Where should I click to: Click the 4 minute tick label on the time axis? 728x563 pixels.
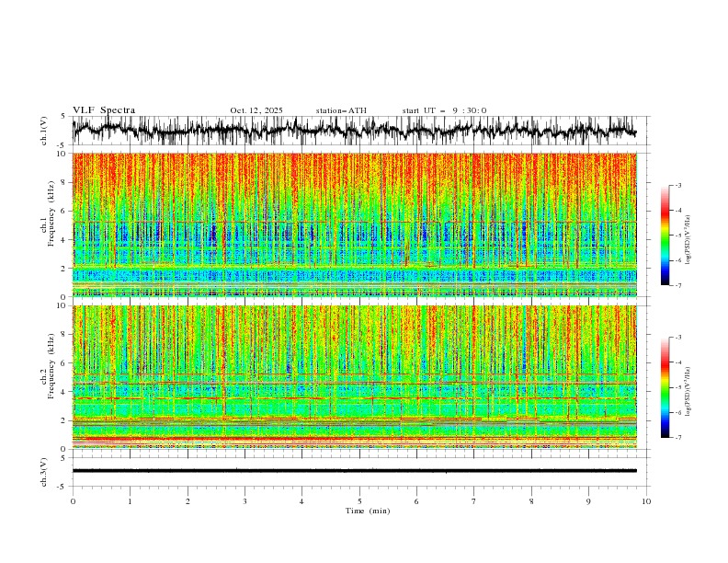pos(301,501)
